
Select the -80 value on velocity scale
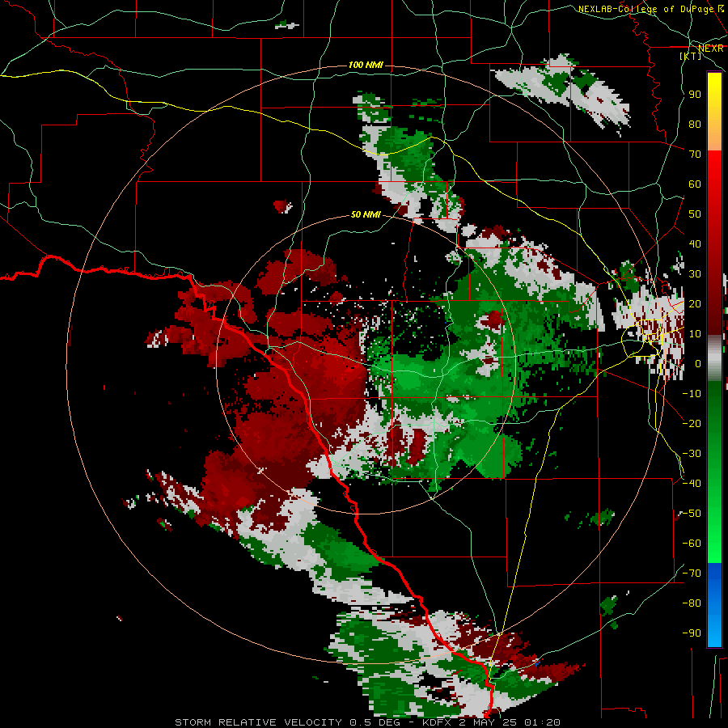pyautogui.click(x=692, y=603)
